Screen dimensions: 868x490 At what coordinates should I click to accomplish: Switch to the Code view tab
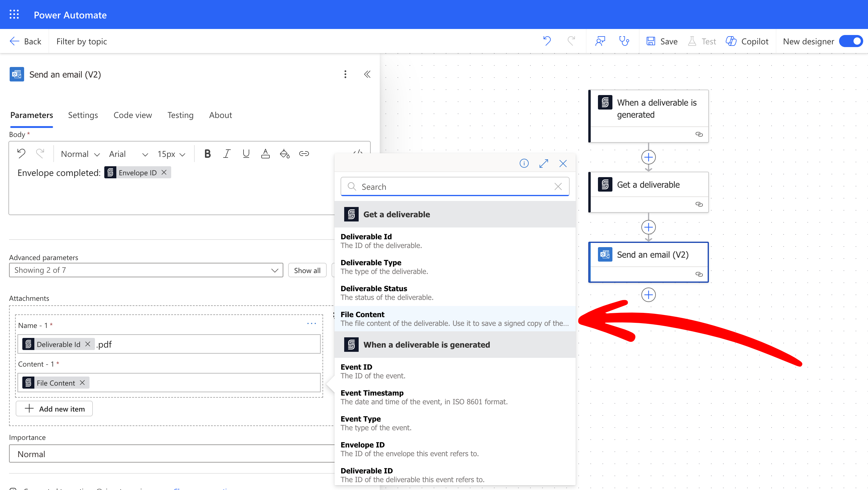[132, 115]
